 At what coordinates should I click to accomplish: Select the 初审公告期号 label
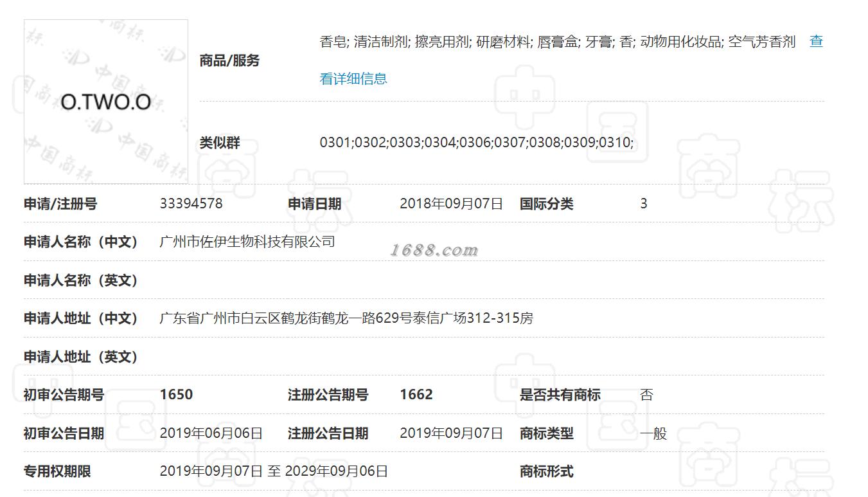64,395
